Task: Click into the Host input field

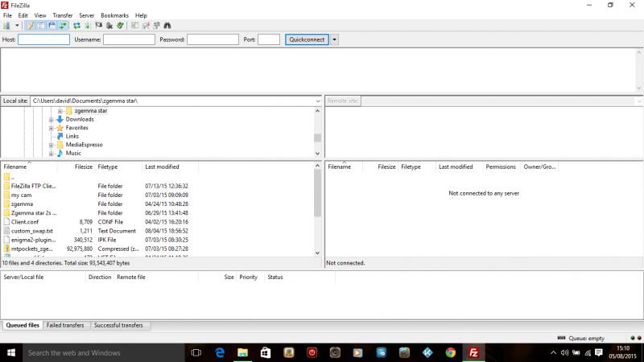Action: pos(44,39)
